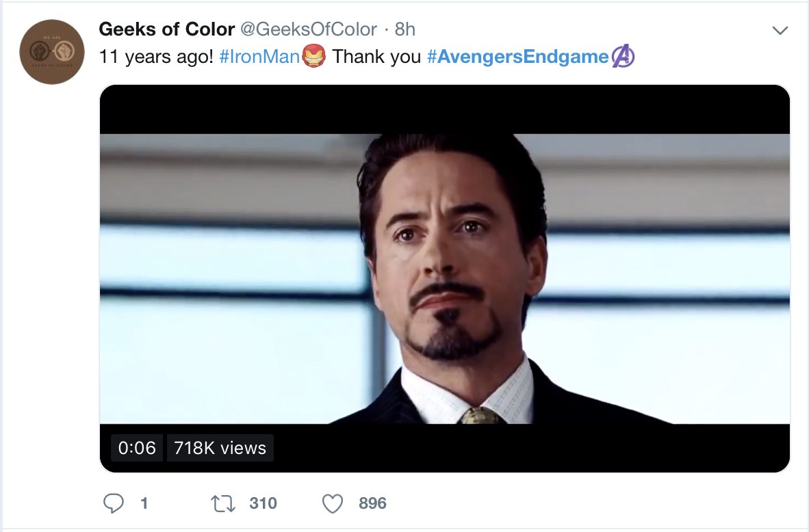The width and height of the screenshot is (809, 532).
Task: Click the Iron Man helmet emoji
Action: (313, 57)
